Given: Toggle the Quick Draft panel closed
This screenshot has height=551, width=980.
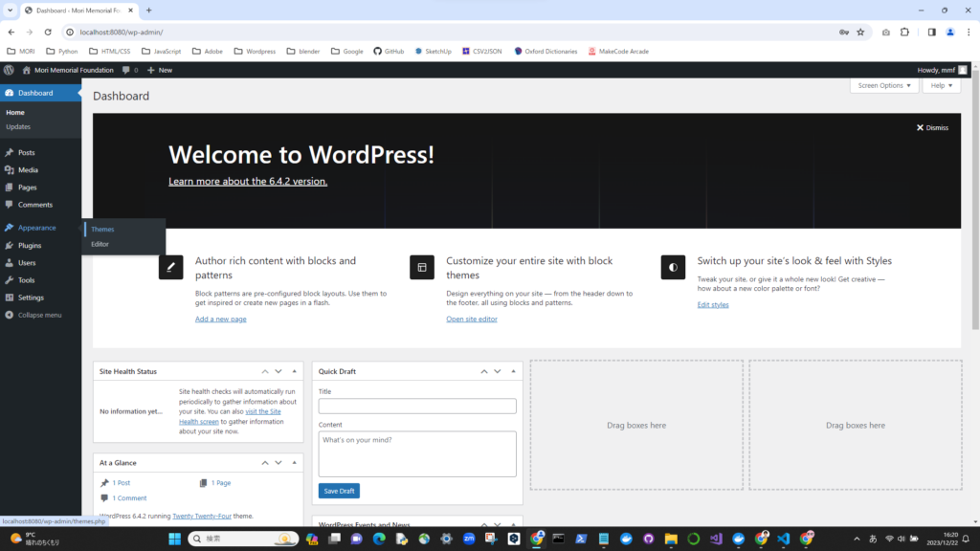Looking at the screenshot, I should 514,371.
